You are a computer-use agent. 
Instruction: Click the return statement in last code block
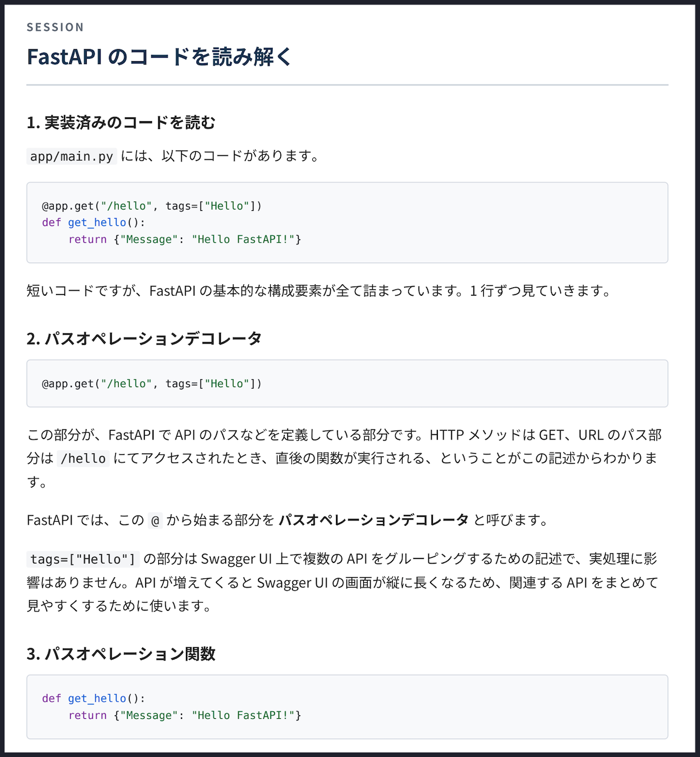185,715
